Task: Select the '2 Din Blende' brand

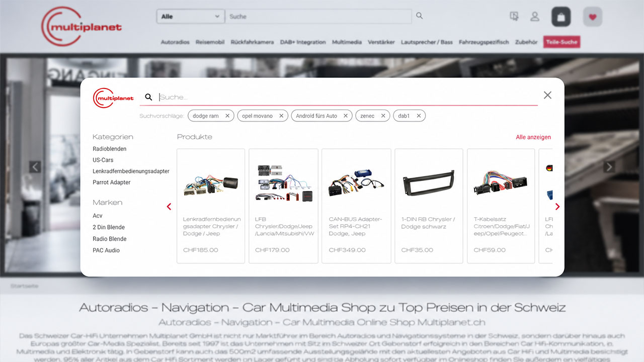Action: (x=109, y=227)
